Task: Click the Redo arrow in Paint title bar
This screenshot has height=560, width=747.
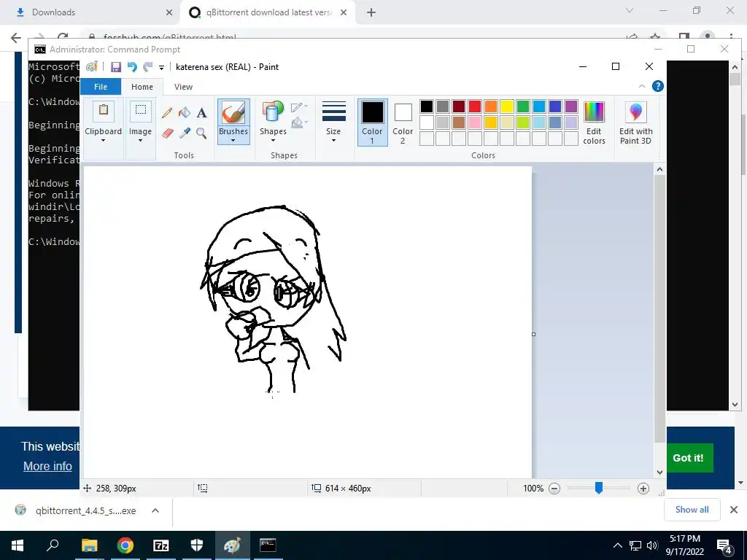Action: pos(148,67)
